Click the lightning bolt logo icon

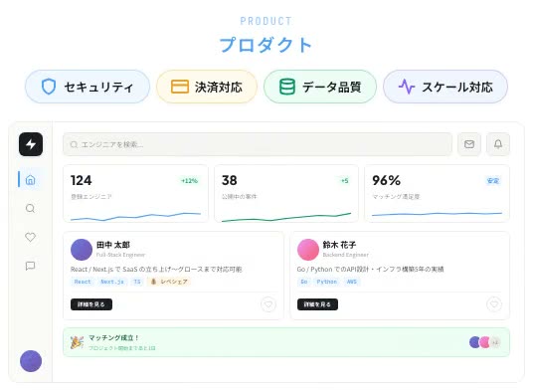click(x=31, y=144)
